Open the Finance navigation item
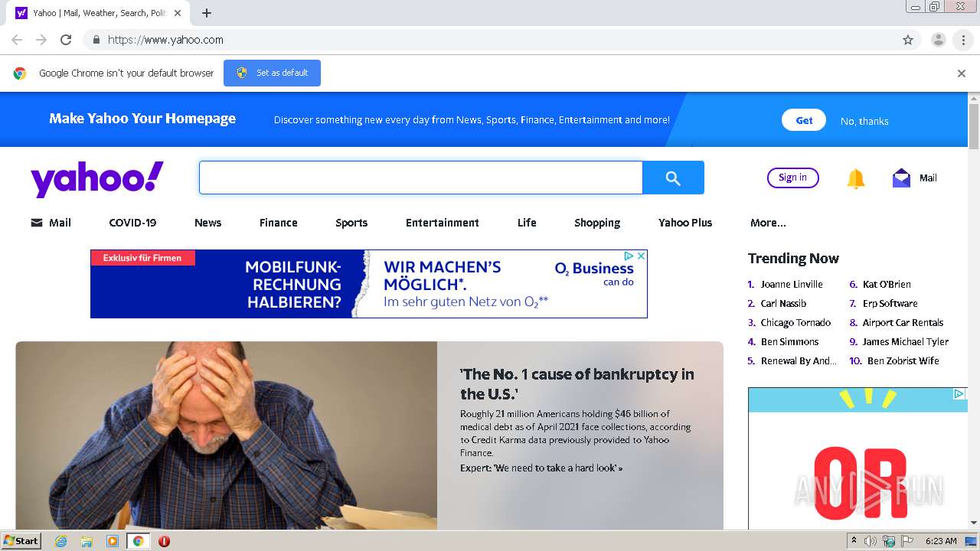 click(278, 223)
